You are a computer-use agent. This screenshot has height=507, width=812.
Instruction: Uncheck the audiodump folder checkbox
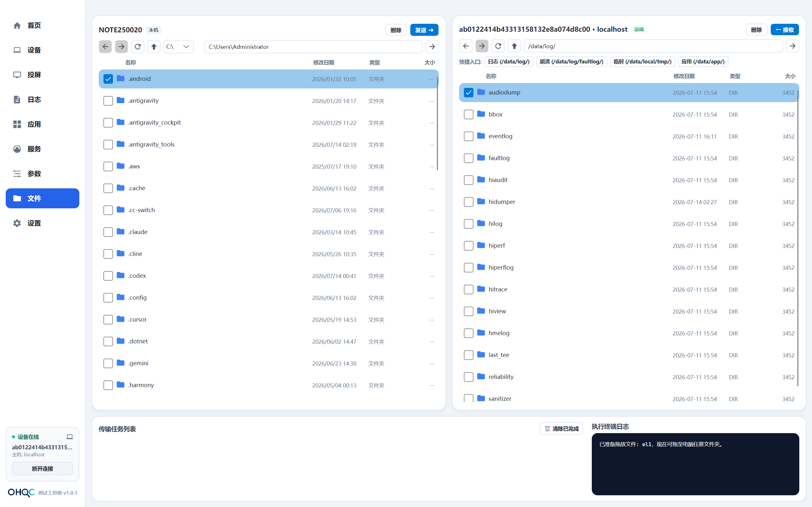point(468,93)
